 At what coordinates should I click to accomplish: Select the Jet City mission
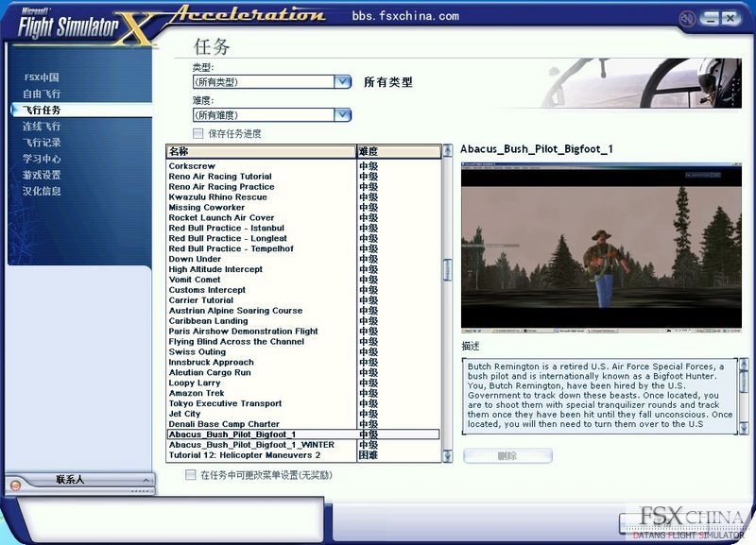click(184, 414)
